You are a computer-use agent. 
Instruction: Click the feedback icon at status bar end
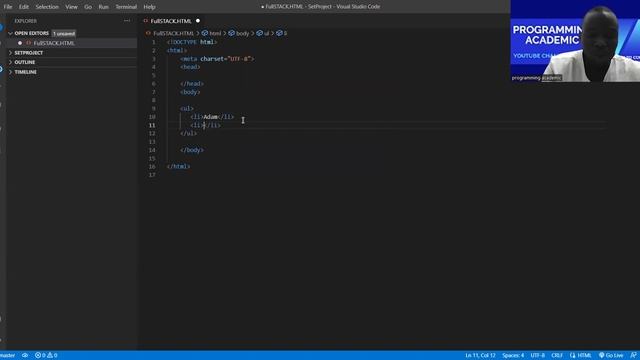[633, 356]
